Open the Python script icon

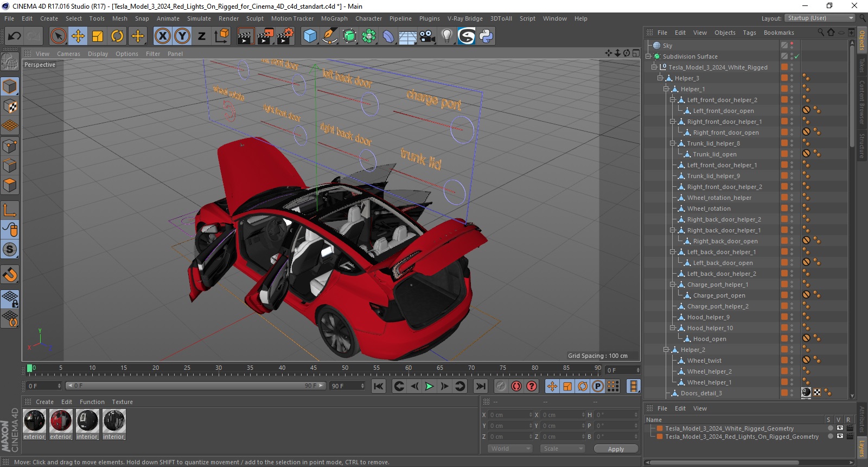pos(486,36)
